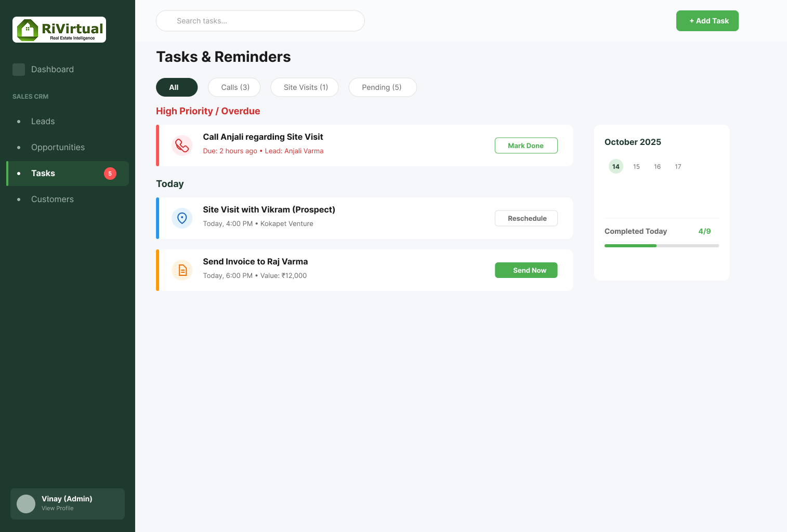Click the Tasks notification badge showing 5
The image size is (787, 532).
110,174
